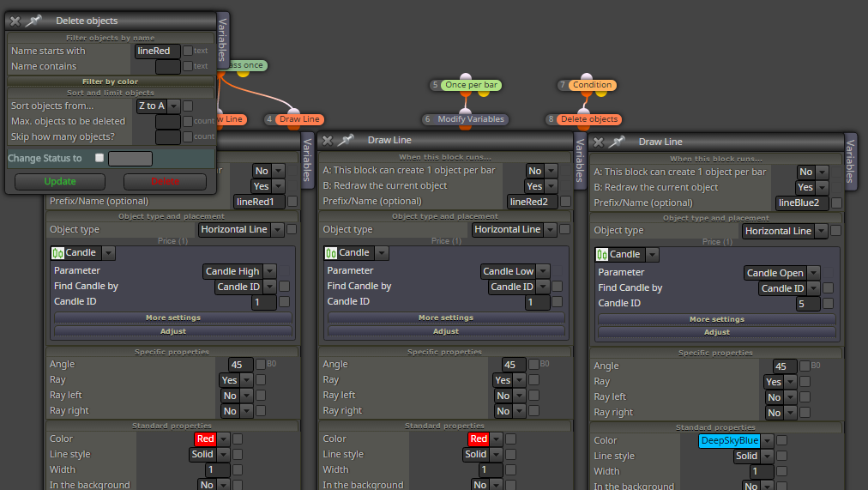Image resolution: width=868 pixels, height=490 pixels.
Task: Select the Once per bar node
Action: [471, 85]
